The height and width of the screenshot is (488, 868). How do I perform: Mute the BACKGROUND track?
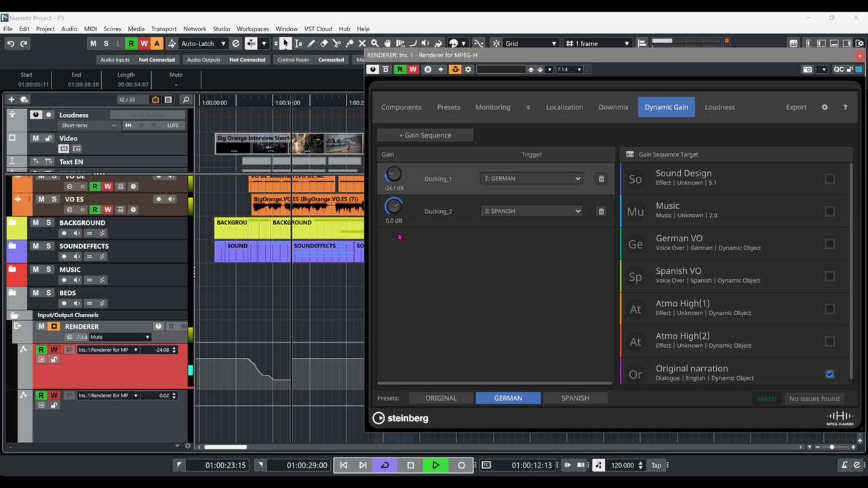point(35,223)
